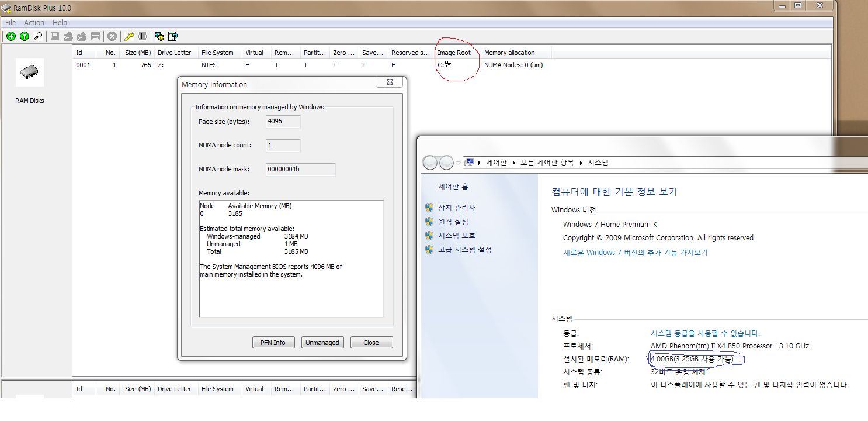The height and width of the screenshot is (421, 868).
Task: Click the File System header in upper list
Action: (220, 53)
